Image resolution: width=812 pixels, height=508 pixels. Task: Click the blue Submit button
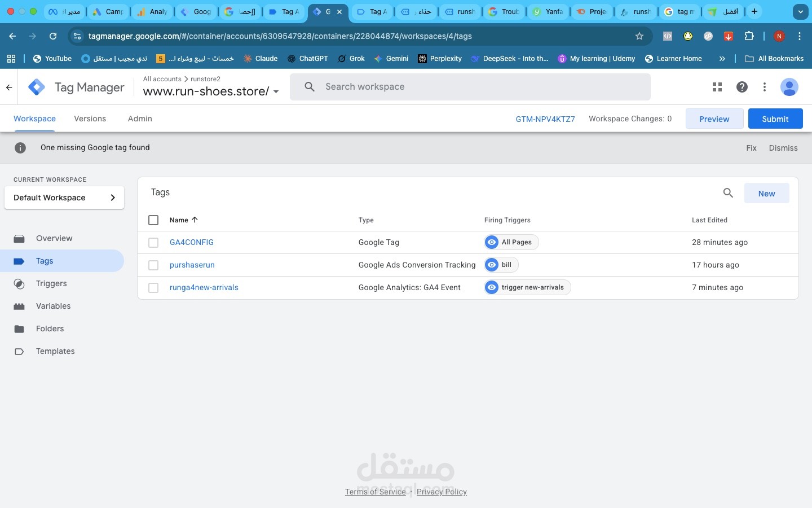[x=775, y=119]
